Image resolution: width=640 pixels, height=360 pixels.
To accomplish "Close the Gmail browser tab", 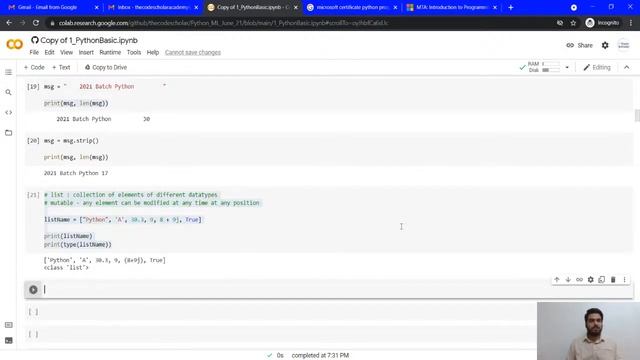I will tap(96, 7).
